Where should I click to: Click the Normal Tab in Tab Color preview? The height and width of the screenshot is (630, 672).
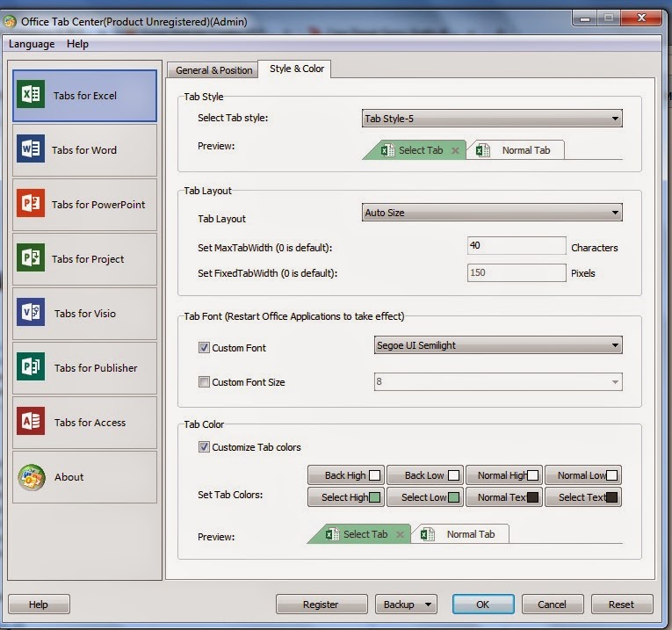pos(460,534)
